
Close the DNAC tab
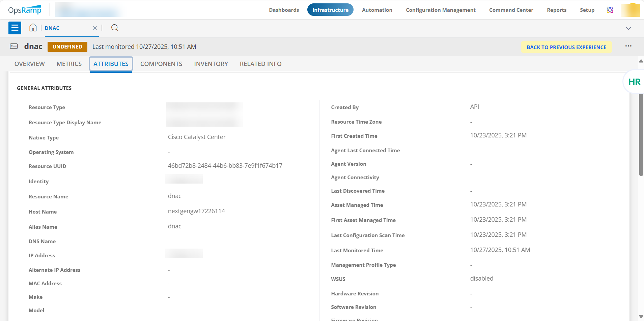pyautogui.click(x=95, y=28)
